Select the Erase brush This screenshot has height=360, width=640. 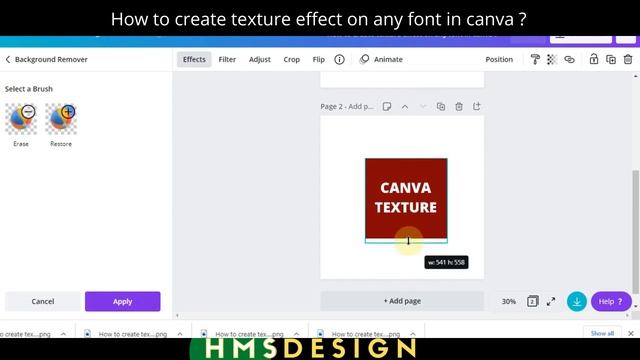click(21, 119)
